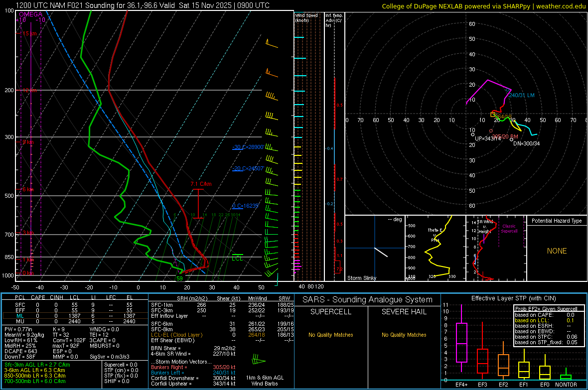588x390 pixels.
Task: Click the 'ConvT = 102F' value
Action: click(x=69, y=341)
